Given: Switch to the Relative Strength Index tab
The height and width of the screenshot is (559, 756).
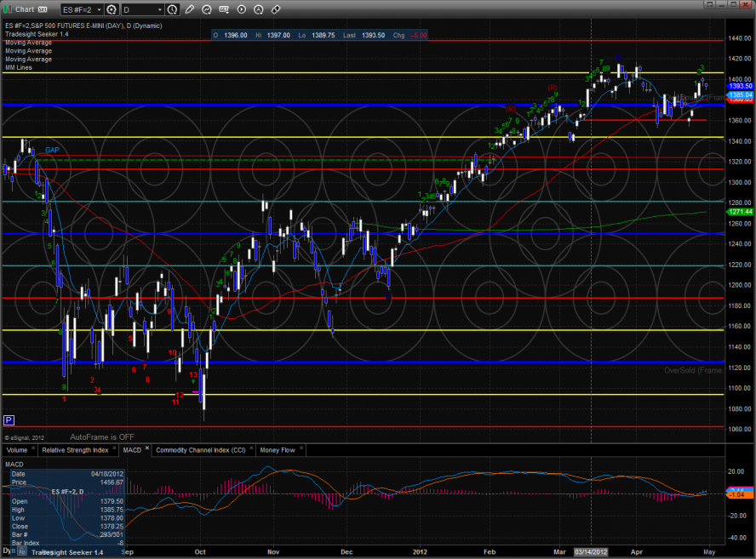Looking at the screenshot, I should (x=75, y=448).
